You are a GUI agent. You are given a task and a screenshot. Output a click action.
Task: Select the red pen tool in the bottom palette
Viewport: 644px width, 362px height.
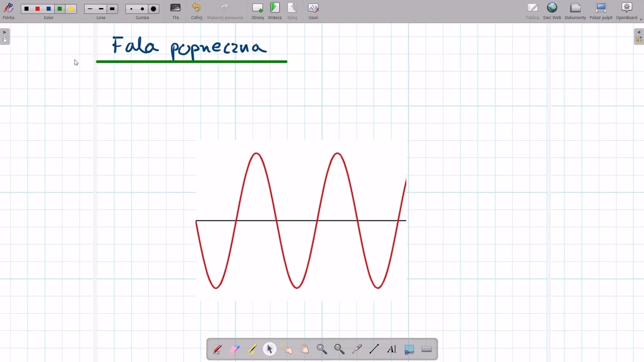(x=217, y=349)
